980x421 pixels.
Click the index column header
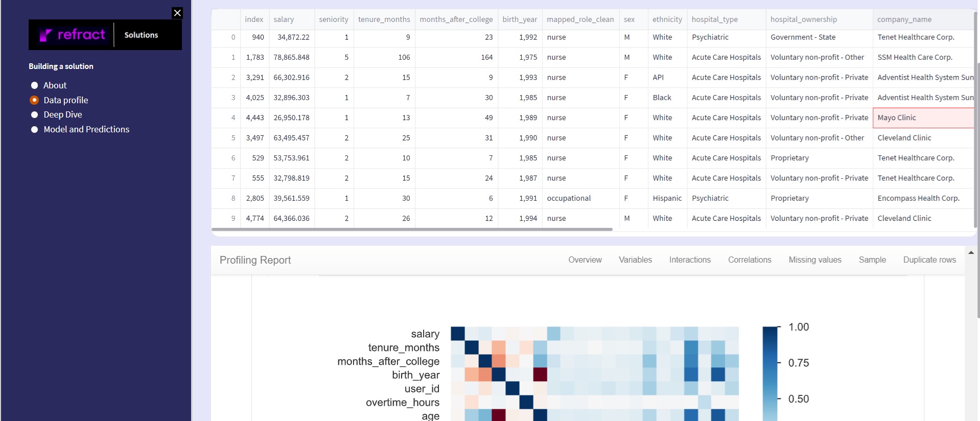pyautogui.click(x=254, y=19)
